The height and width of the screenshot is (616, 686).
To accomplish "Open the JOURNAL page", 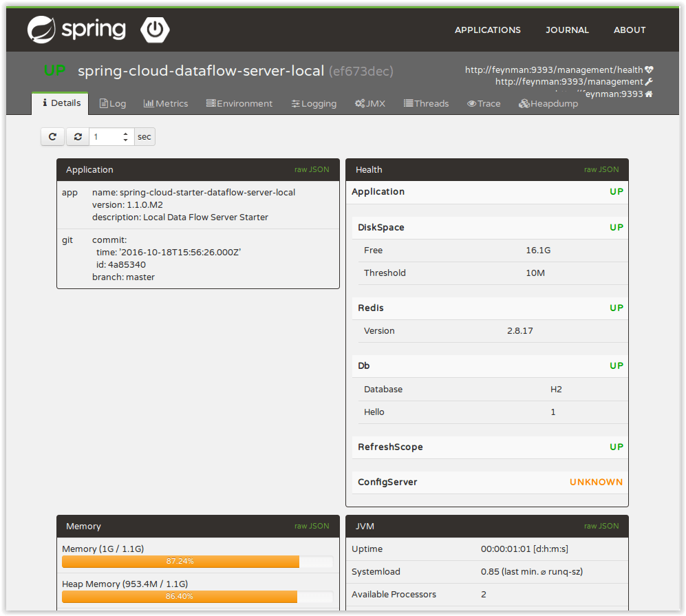I will pos(567,30).
